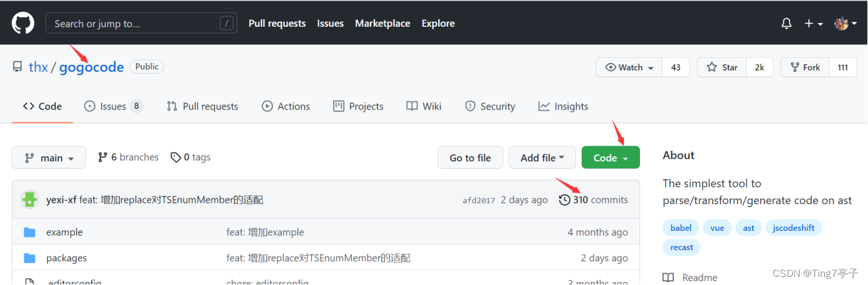Switch to the Issues tab
868x285 pixels.
113,106
